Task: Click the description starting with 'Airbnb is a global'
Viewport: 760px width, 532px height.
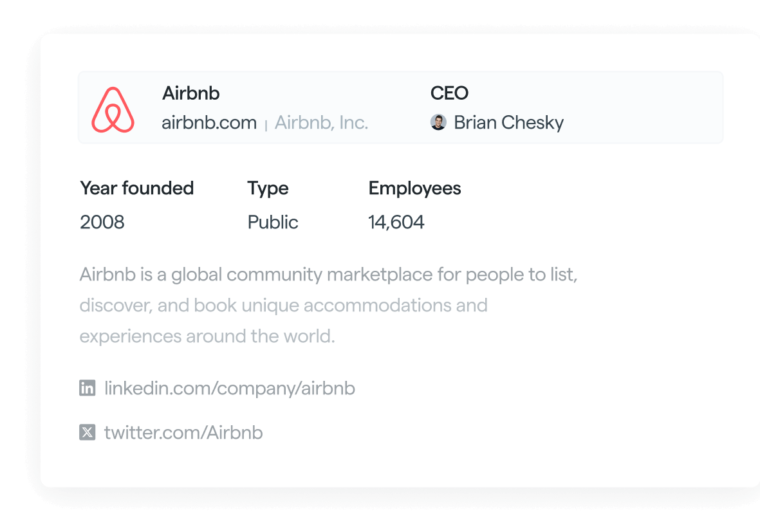Action: pyautogui.click(x=328, y=306)
